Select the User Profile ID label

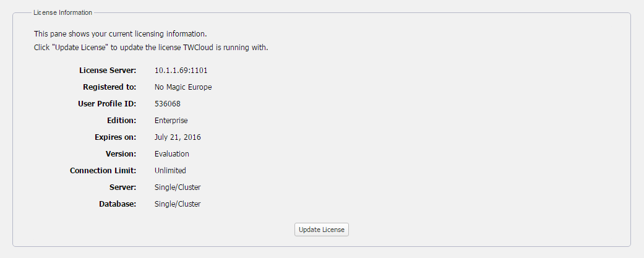(104, 104)
